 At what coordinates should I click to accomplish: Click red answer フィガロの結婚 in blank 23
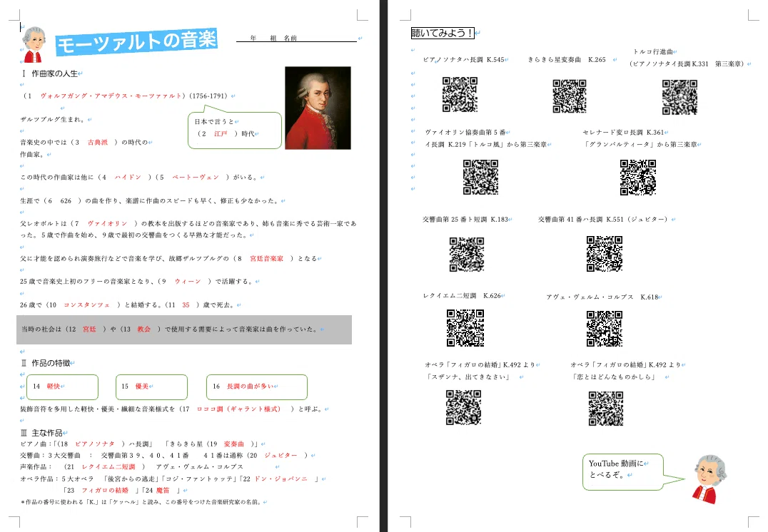(105, 491)
